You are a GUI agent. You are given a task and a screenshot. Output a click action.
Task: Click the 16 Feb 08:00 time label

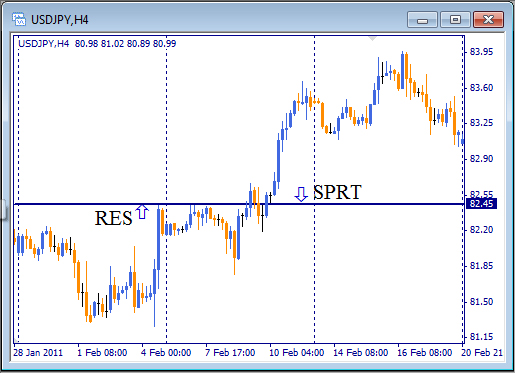(424, 353)
